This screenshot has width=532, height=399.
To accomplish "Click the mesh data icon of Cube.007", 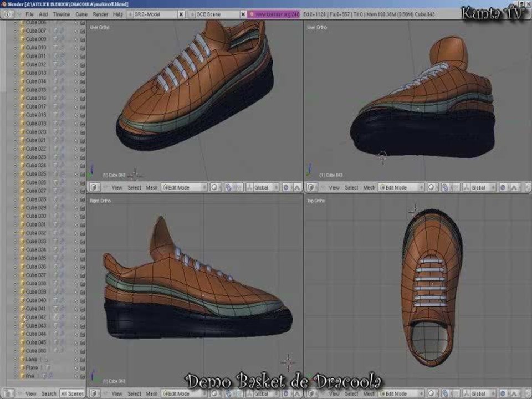I will [56, 30].
